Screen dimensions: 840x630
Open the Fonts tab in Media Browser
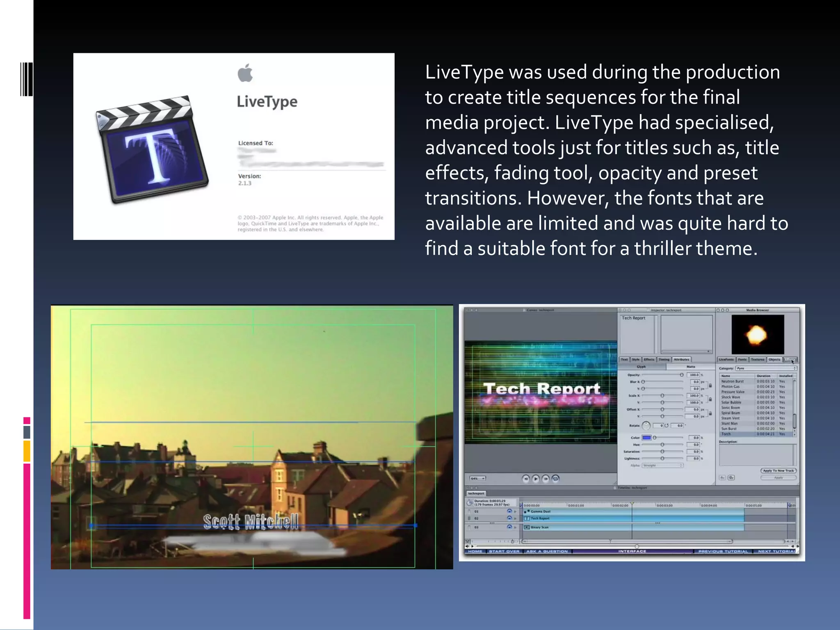tap(742, 360)
